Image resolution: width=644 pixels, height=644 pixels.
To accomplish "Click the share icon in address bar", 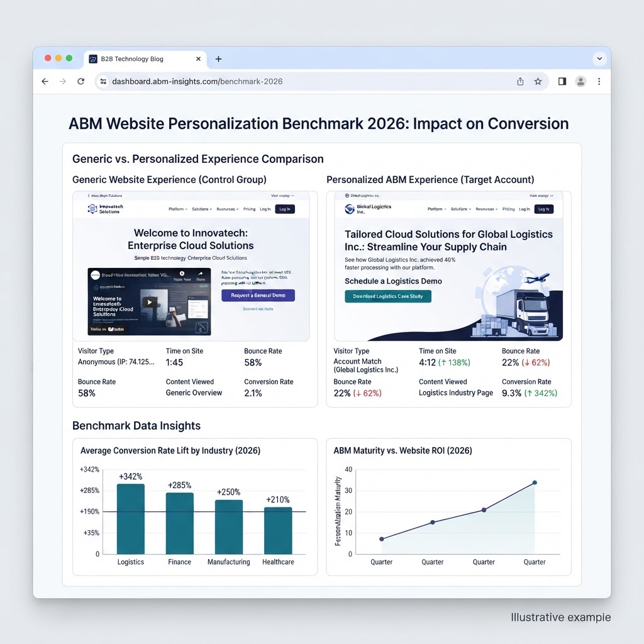I will [x=520, y=81].
